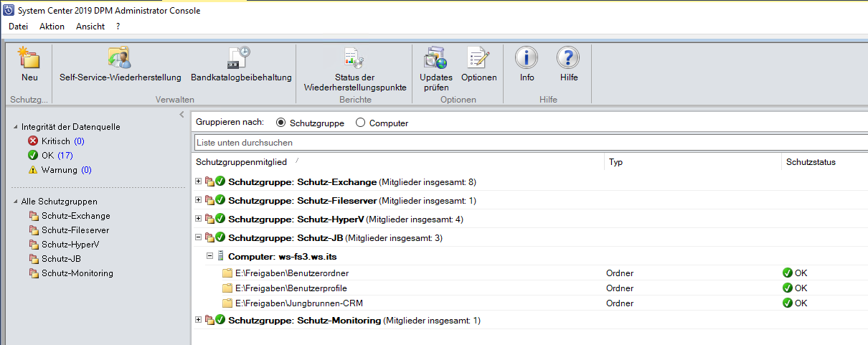Click the Neu protection group icon

click(29, 57)
